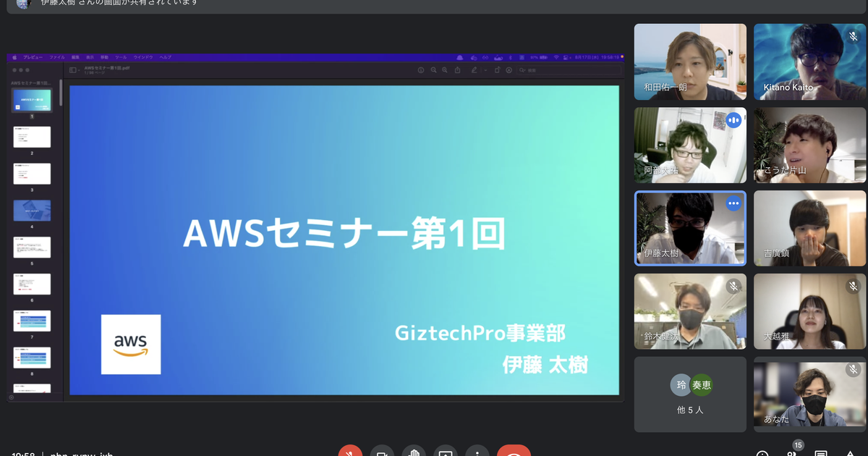
Task: Raise your hand in the meeting
Action: [414, 452]
